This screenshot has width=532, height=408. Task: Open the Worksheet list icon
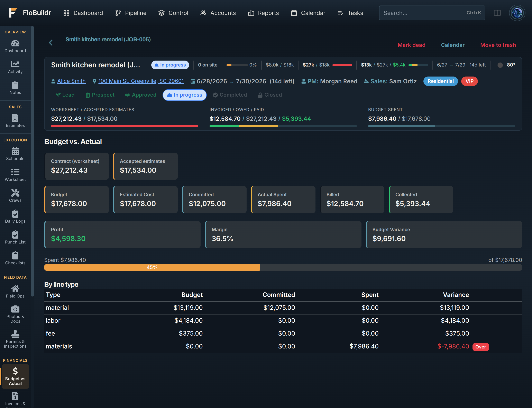[15, 172]
